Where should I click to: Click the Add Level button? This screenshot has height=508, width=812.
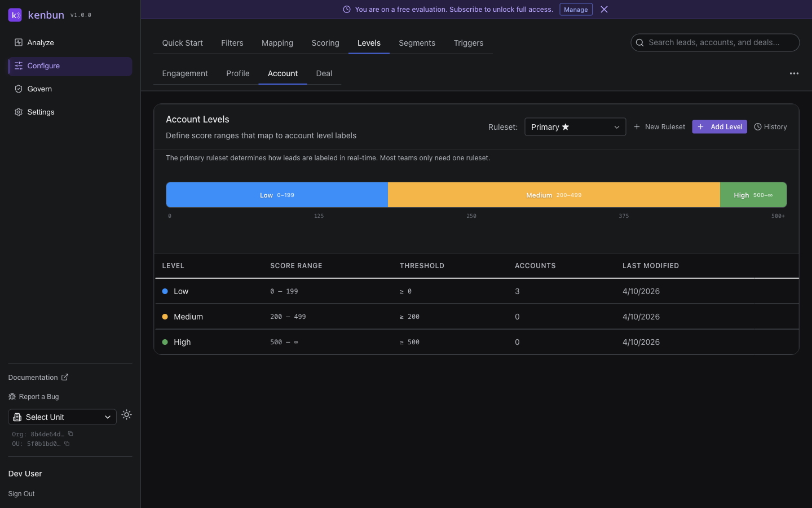720,127
